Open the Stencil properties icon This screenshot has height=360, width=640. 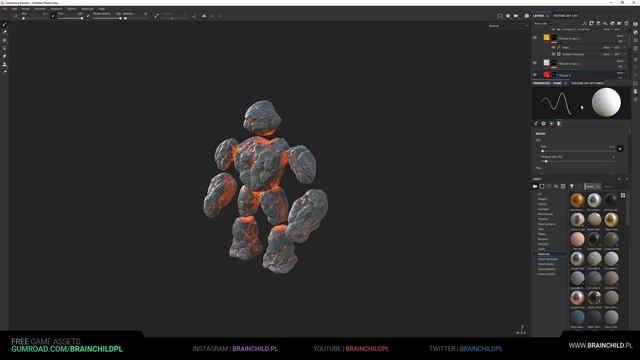(551, 123)
